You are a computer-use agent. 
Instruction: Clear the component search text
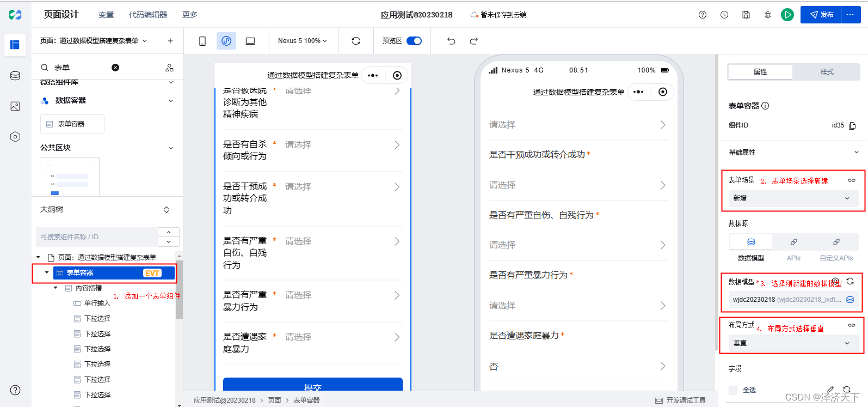[x=115, y=68]
